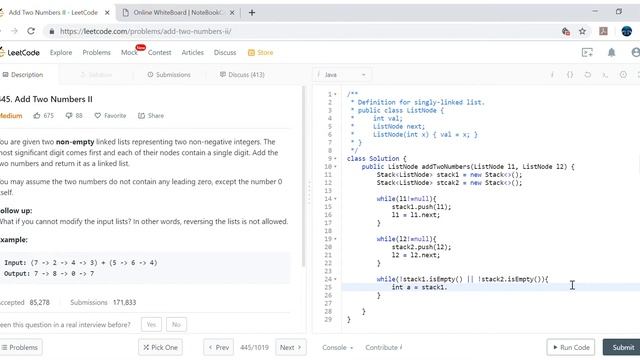Close the Online WhiteBoard tab
This screenshot has height=360, width=640.
coord(232,13)
